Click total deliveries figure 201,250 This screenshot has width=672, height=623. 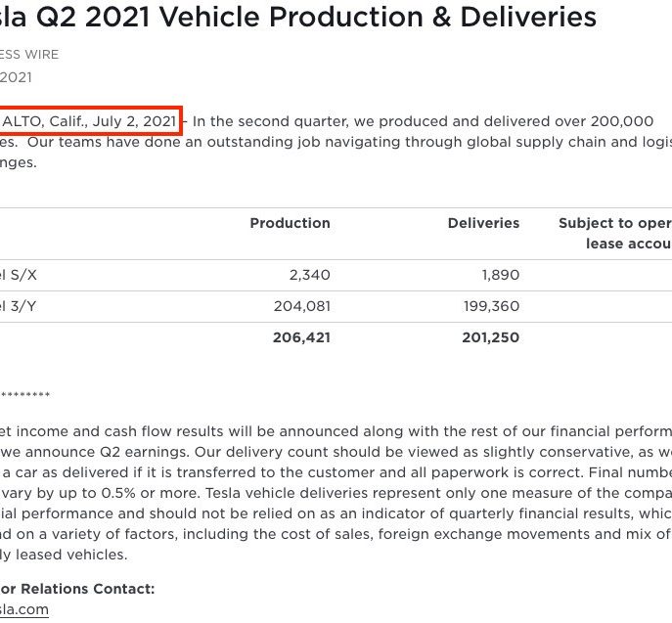[491, 337]
